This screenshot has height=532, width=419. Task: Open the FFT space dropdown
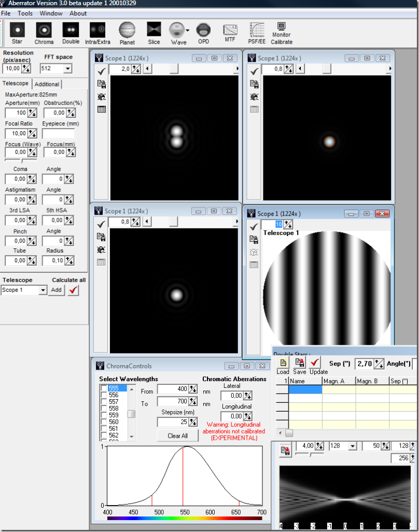[67, 68]
